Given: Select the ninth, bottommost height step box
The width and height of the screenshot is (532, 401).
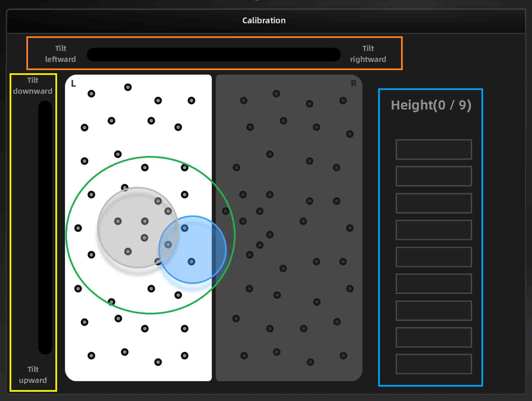Looking at the screenshot, I should point(433,364).
